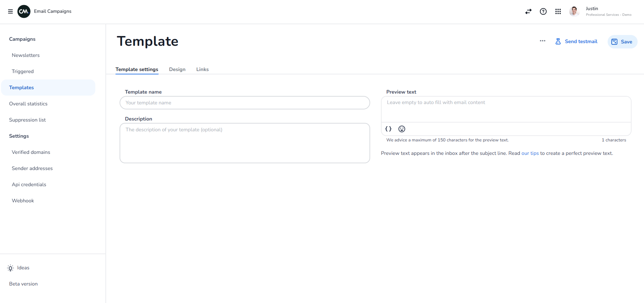Insert merge tag with curly braces icon
Screen dimensions: 644x303
[388, 129]
